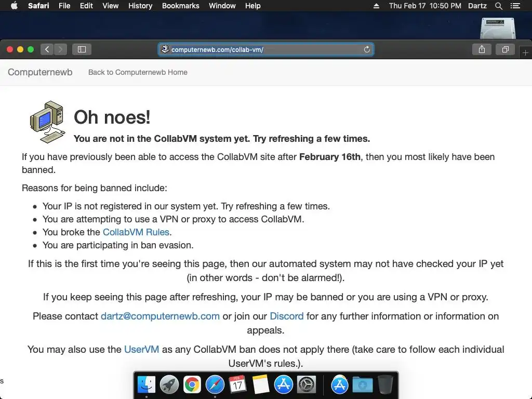Open the View menu

(111, 6)
